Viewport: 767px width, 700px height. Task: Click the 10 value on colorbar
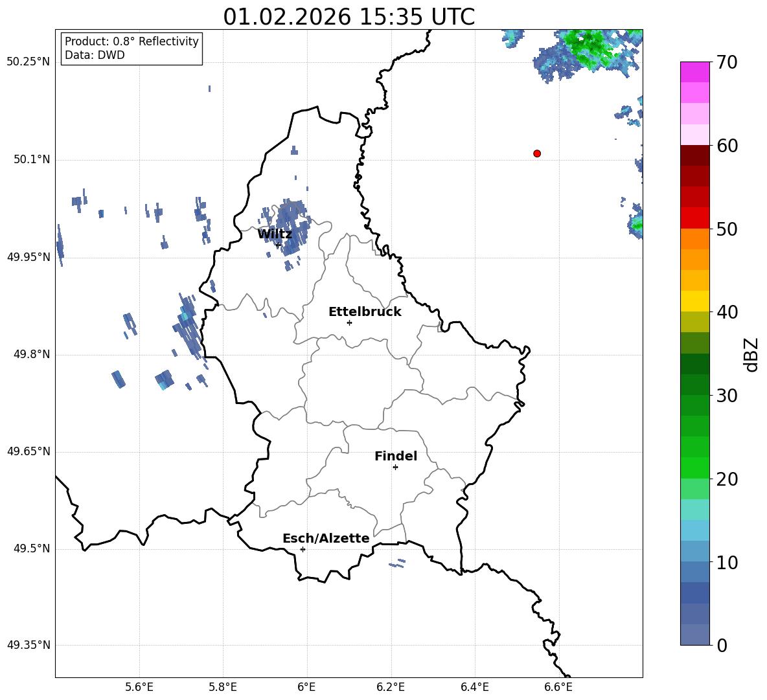[727, 563]
